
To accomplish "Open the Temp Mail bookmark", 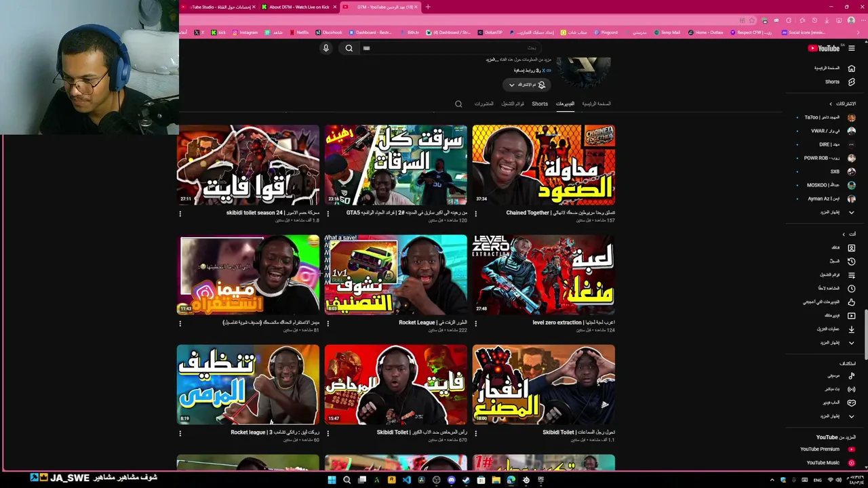I will click(x=667, y=33).
